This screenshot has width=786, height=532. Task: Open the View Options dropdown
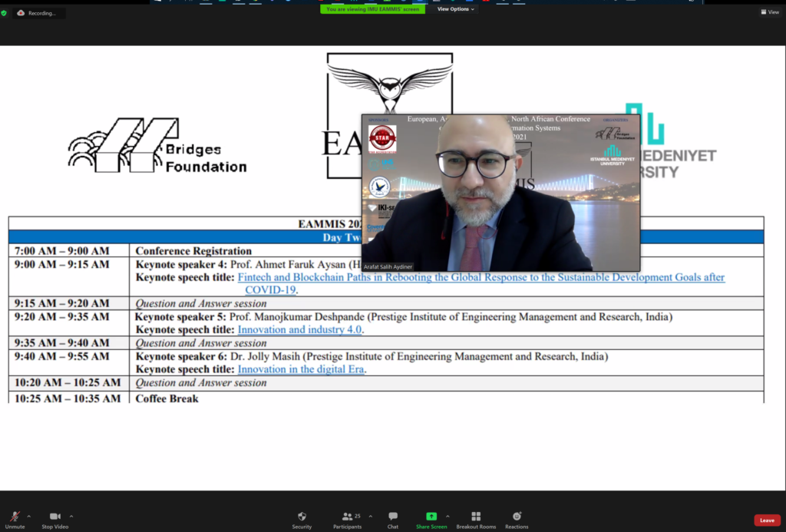click(456, 9)
